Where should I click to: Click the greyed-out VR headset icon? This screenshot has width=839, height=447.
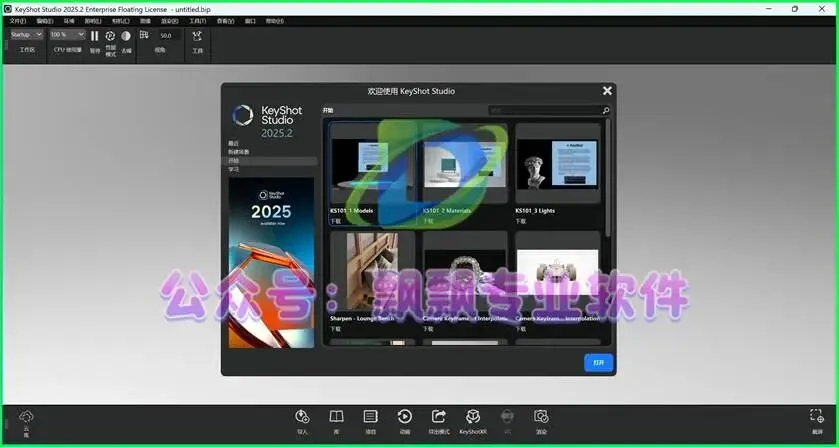pos(507,416)
